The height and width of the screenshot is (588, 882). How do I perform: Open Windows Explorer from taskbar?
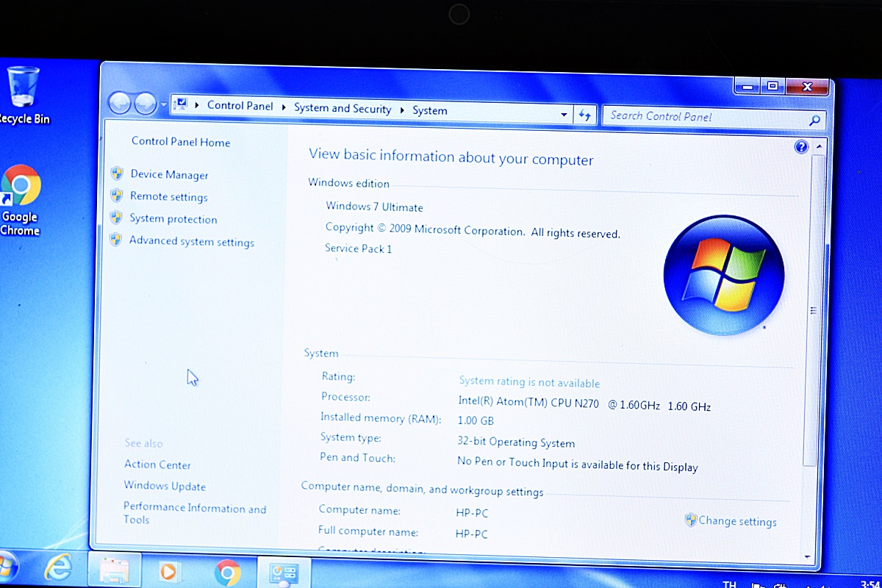(x=114, y=570)
